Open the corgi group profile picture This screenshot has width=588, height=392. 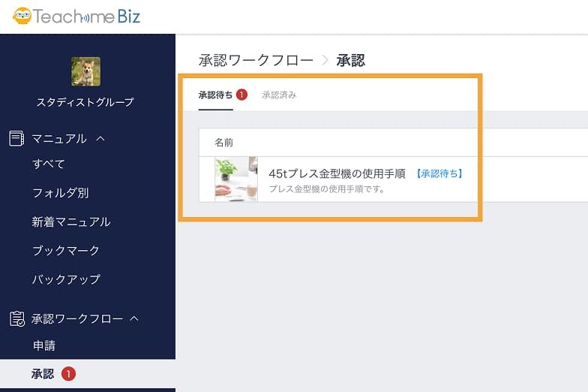85,71
